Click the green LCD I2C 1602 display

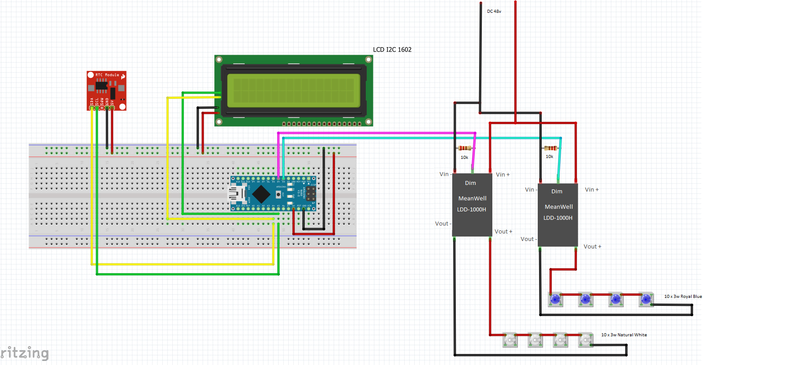(293, 90)
